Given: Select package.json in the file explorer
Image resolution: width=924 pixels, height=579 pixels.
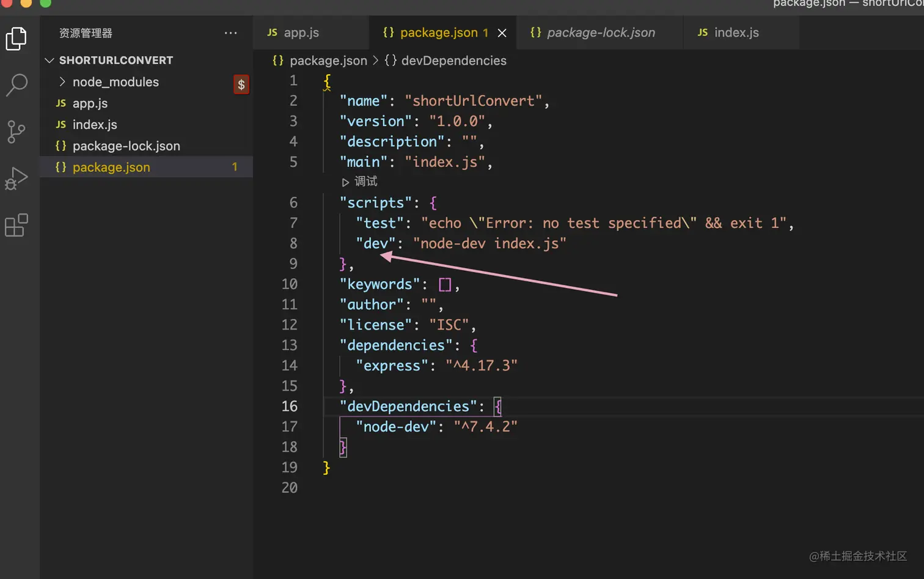Looking at the screenshot, I should click(147, 167).
